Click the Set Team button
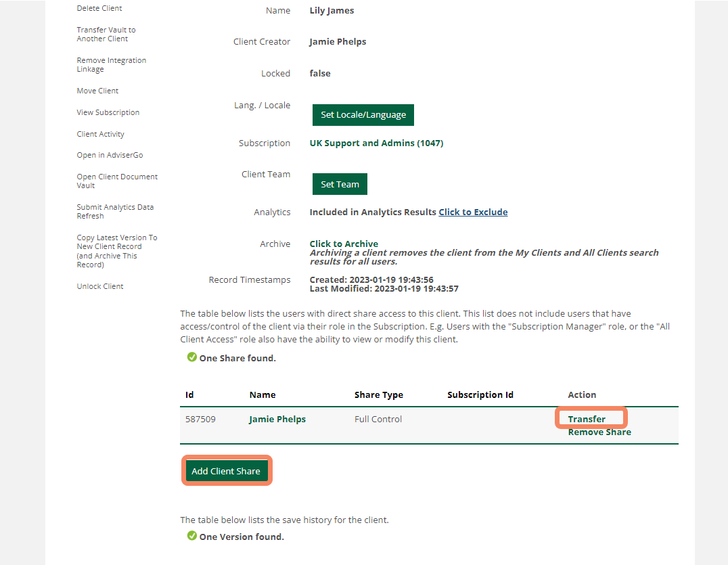The width and height of the screenshot is (728, 565). pos(340,184)
